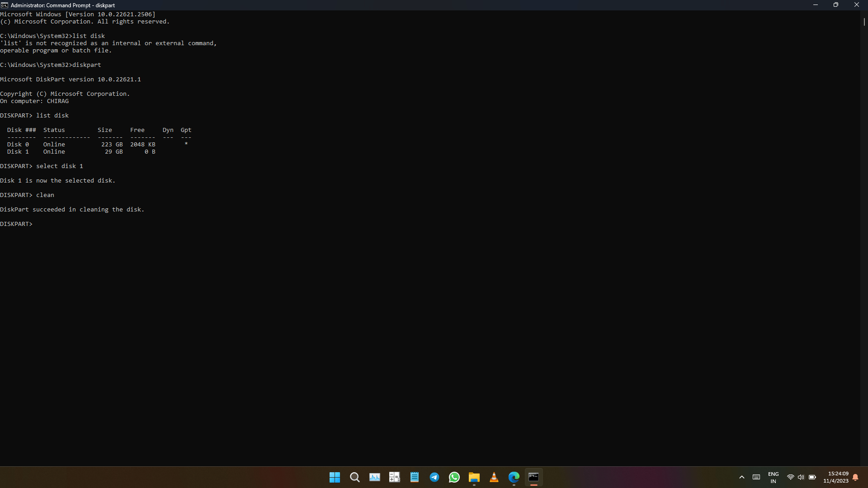Launch the Calculator from taskbar
This screenshot has width=868, height=488.
[x=395, y=477]
